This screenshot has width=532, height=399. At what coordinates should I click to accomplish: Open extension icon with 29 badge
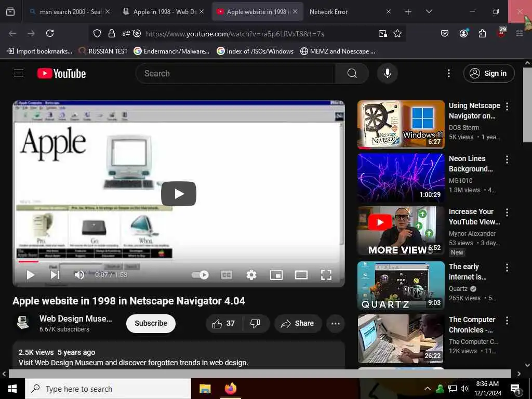(501, 32)
